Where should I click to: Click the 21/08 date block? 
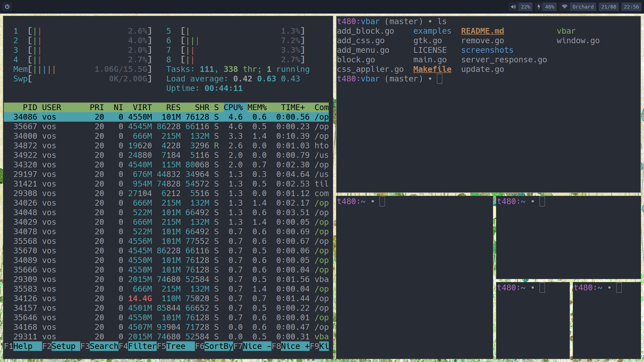[x=609, y=7]
